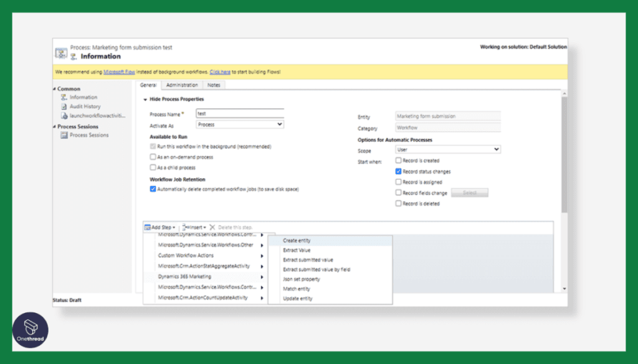Collapse Hide Process Properties section
This screenshot has width=638, height=364.
(x=145, y=100)
